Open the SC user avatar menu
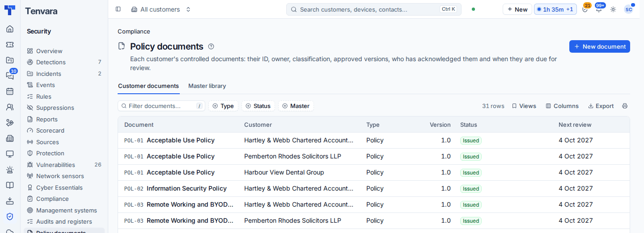Screen dimensions: 644x233 (x=628, y=9)
